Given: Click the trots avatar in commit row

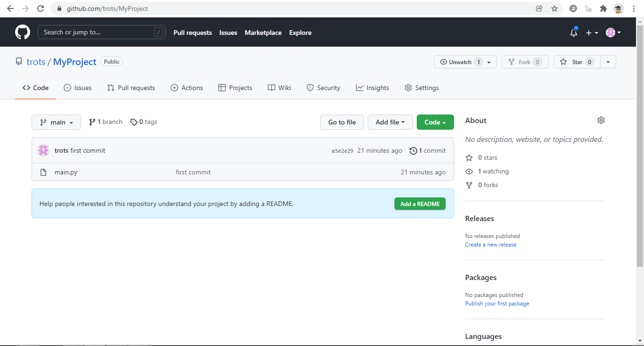Looking at the screenshot, I should [43, 150].
